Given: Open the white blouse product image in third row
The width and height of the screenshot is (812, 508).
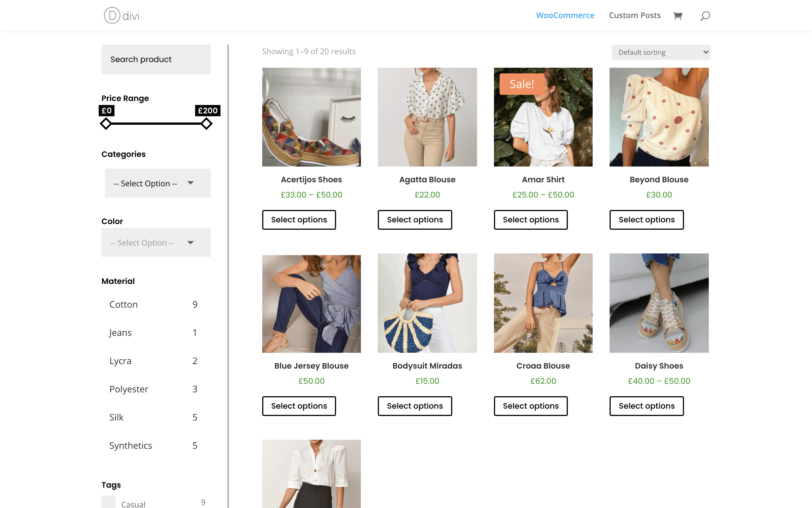Looking at the screenshot, I should (311, 474).
